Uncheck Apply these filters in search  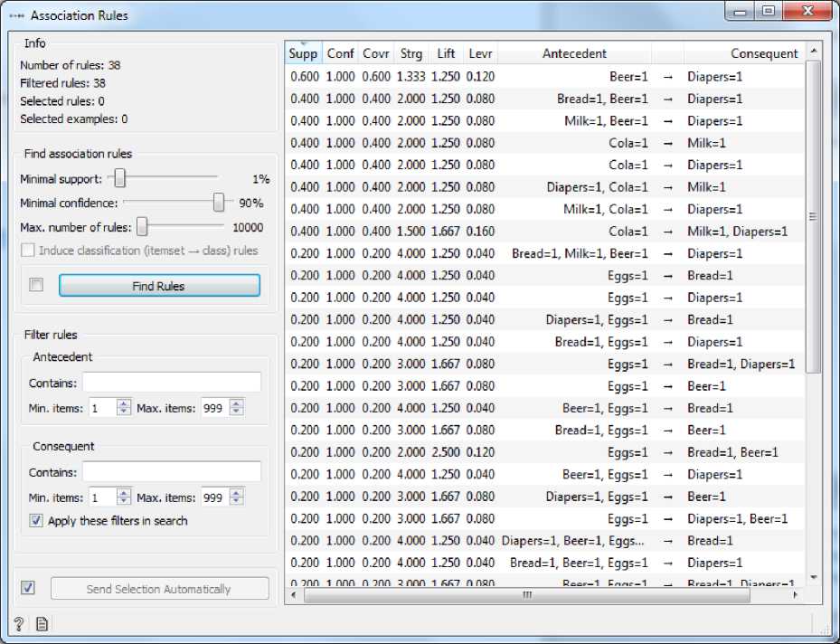tap(36, 520)
